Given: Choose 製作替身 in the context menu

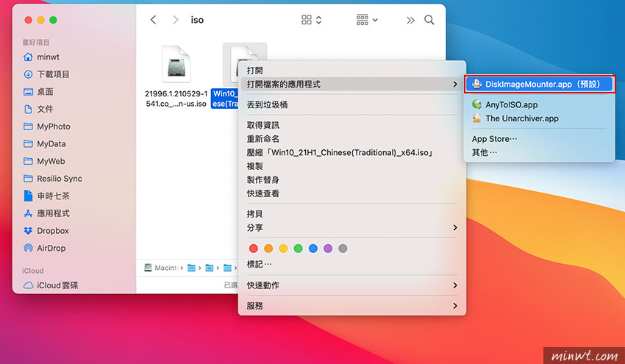Looking at the screenshot, I should coord(352,180).
